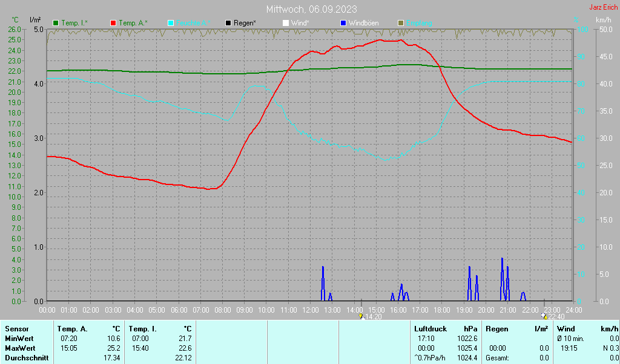The height and width of the screenshot is (364, 620).
Task: Select the Temp. A. column header in table
Action: coord(72,329)
